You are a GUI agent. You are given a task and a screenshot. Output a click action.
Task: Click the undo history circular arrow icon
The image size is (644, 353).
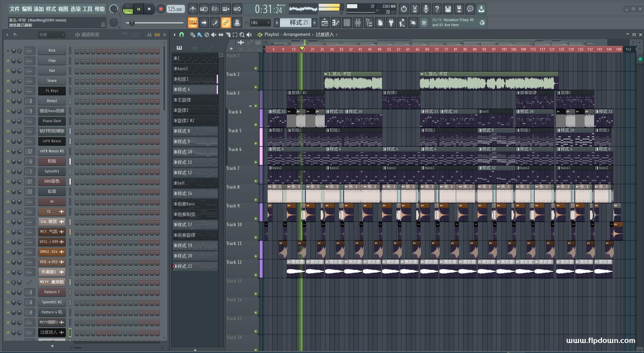(x=404, y=9)
